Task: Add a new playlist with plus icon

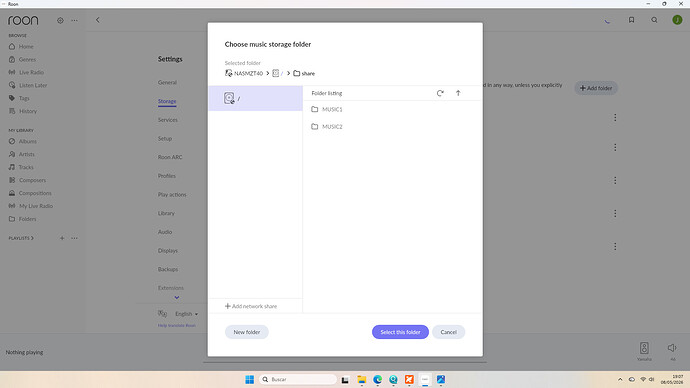Action: pyautogui.click(x=62, y=238)
